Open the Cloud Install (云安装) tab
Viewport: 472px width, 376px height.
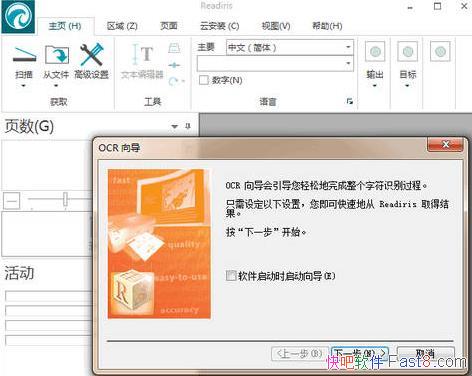coord(219,26)
